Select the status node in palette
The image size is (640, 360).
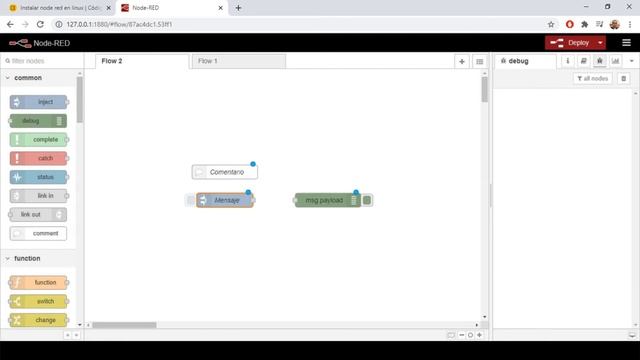pyautogui.click(x=39, y=177)
